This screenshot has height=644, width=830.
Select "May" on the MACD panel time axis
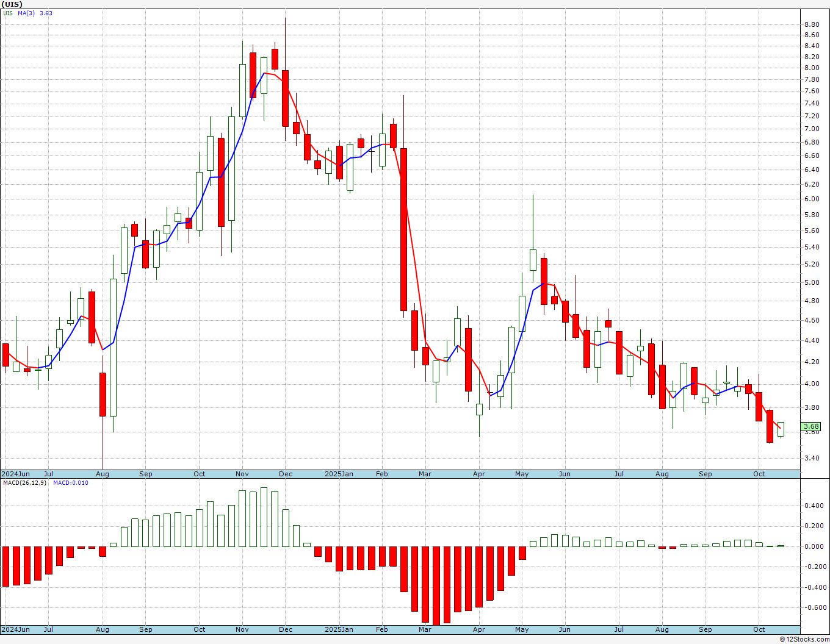click(x=522, y=629)
